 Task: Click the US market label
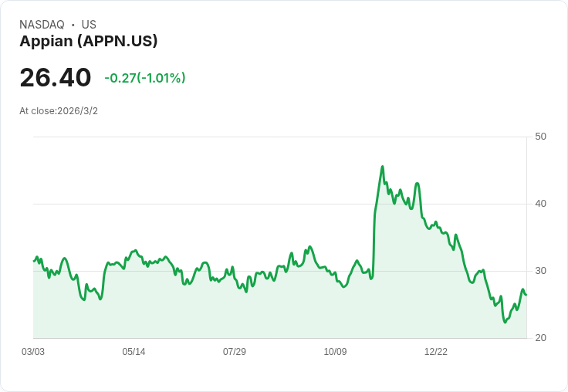pos(89,25)
